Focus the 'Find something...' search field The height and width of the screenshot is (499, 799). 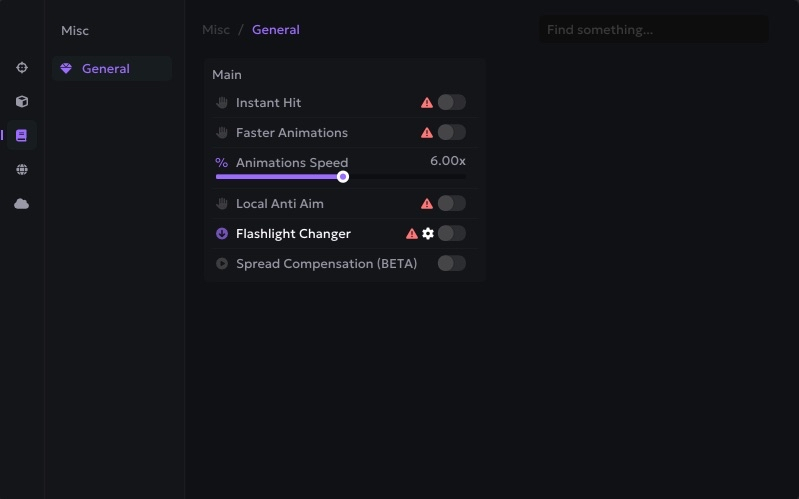pos(654,30)
